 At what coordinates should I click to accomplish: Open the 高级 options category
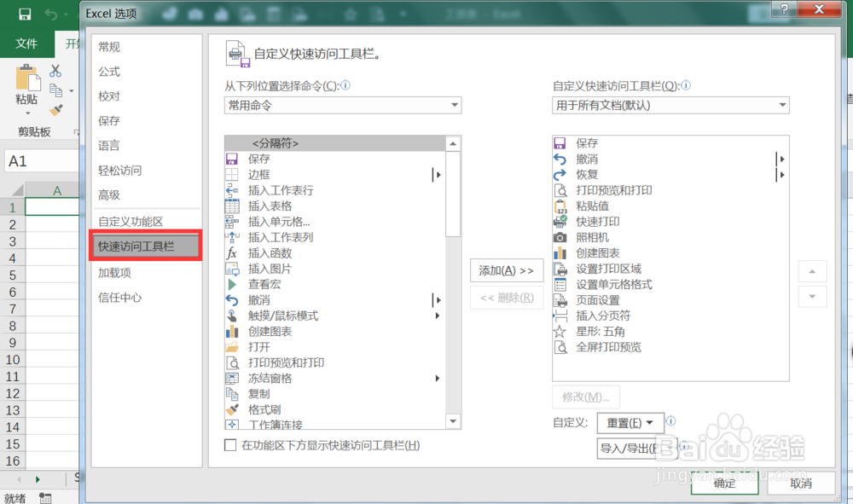point(147,194)
